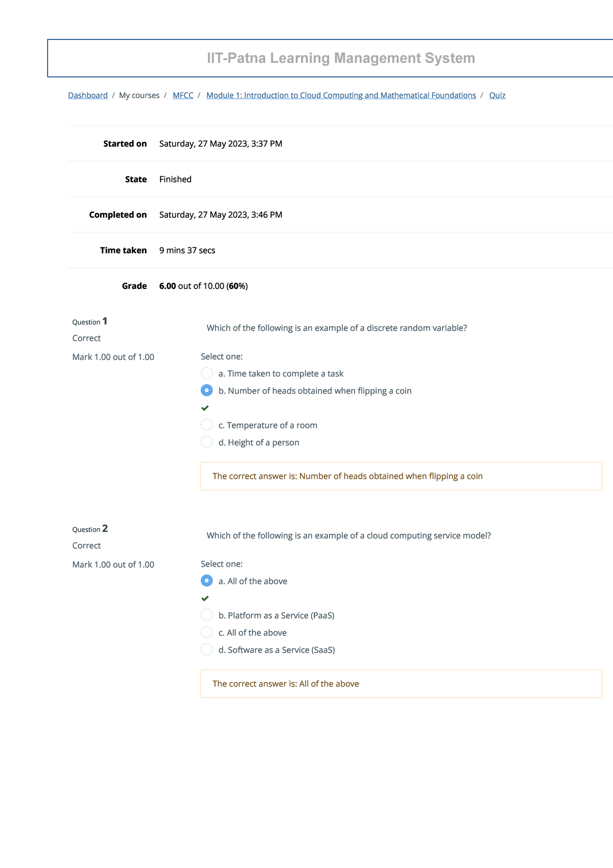Select radio option 'Software as a Service (SaaS)'

pos(206,649)
